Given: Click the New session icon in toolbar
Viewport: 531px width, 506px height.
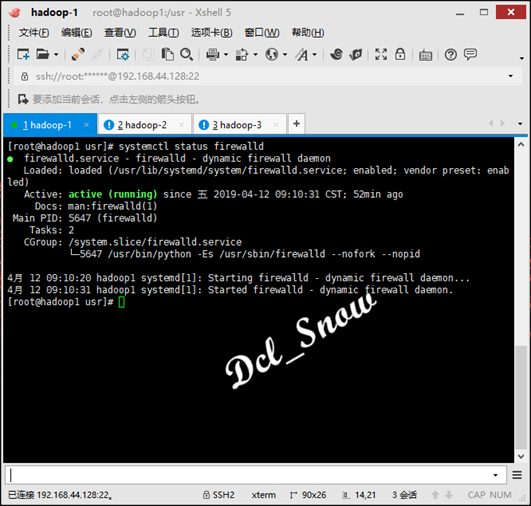Looking at the screenshot, I should 23,54.
